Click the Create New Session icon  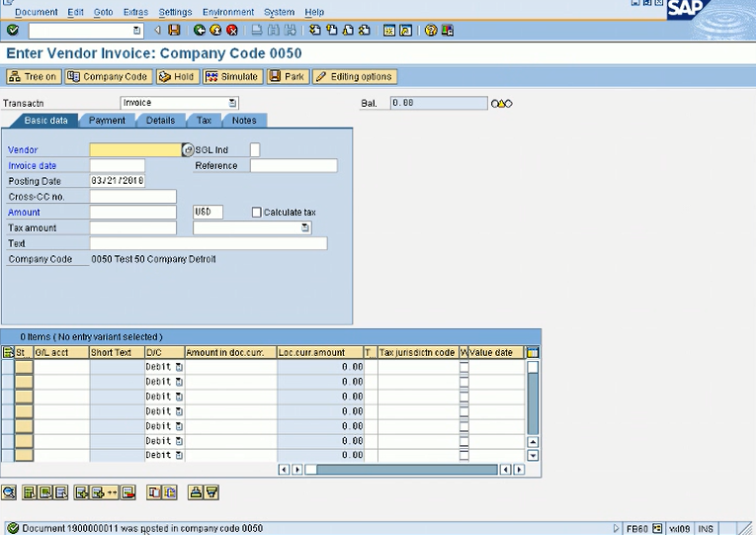pyautogui.click(x=389, y=31)
